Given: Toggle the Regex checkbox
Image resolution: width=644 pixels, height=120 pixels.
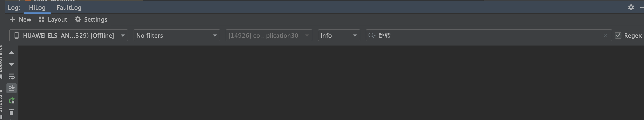Looking at the screenshot, I should [618, 35].
